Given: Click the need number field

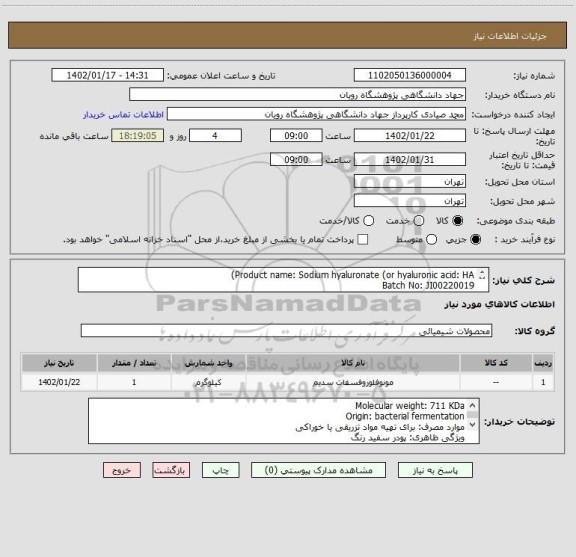Looking at the screenshot, I should pyautogui.click(x=410, y=75).
